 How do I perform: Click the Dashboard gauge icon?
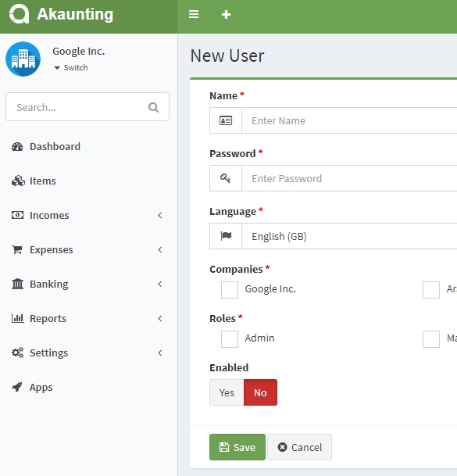click(17, 147)
